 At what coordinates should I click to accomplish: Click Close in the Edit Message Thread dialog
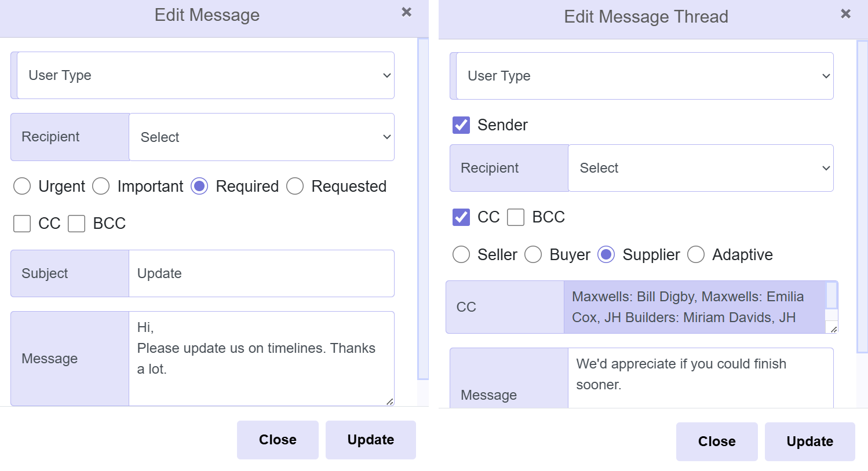point(717,441)
